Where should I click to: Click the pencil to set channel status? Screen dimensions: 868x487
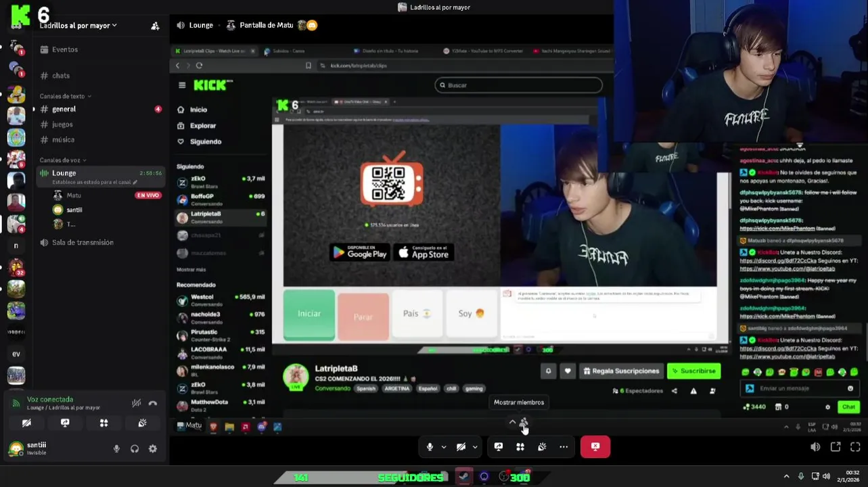tap(135, 182)
